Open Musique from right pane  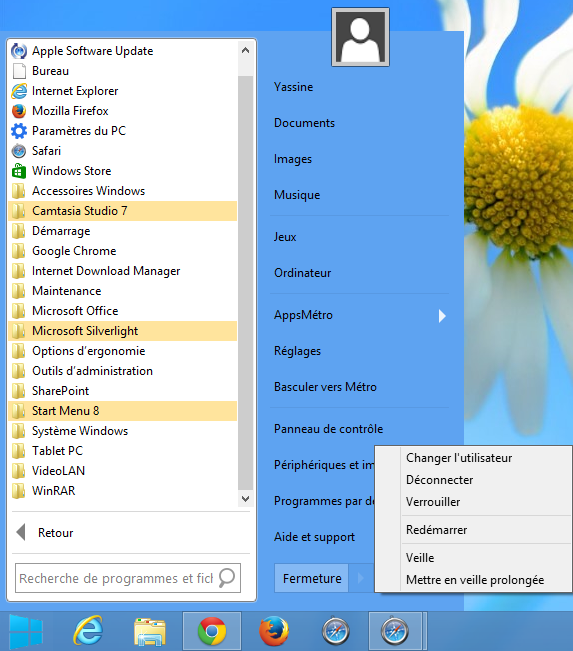pyautogui.click(x=297, y=195)
